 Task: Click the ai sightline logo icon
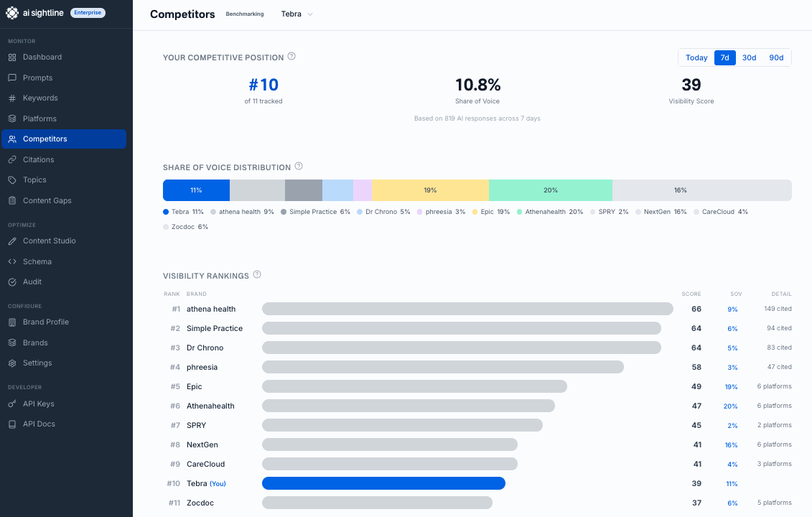point(12,12)
